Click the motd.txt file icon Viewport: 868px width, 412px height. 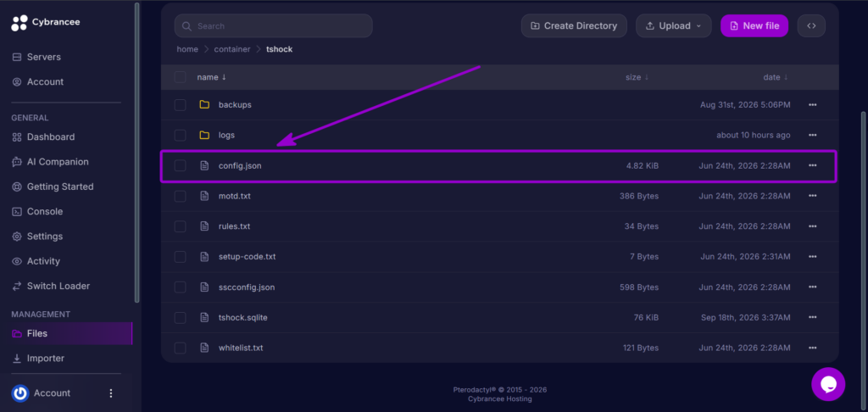pos(204,196)
